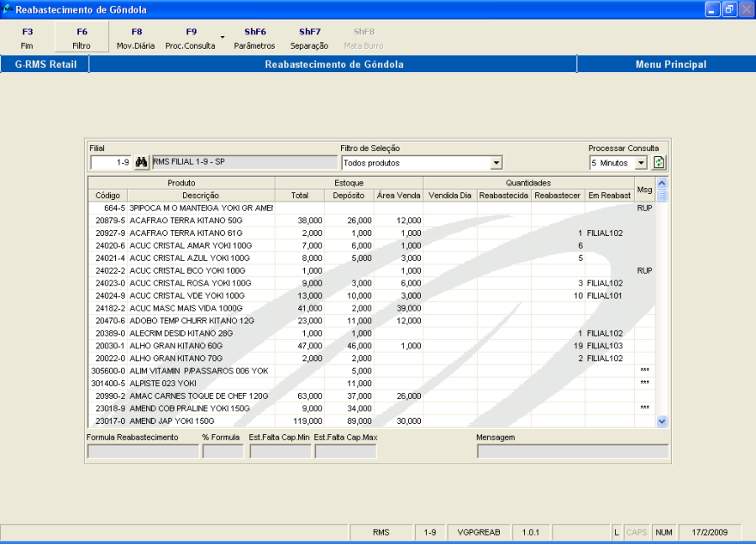Click the Mensagem field
756x544 pixels.
point(573,452)
